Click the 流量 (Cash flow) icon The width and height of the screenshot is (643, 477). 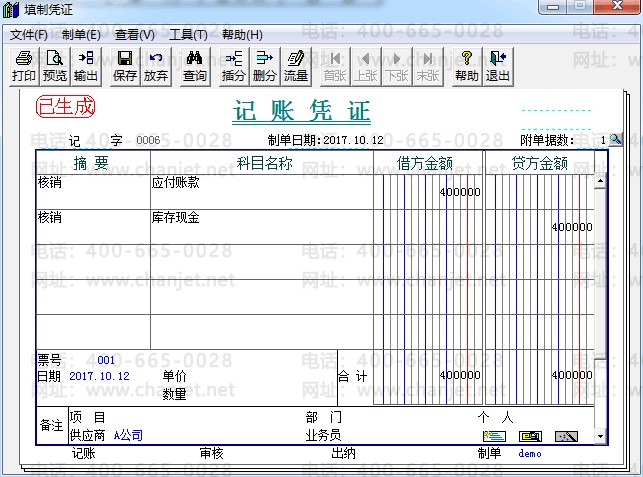296,66
